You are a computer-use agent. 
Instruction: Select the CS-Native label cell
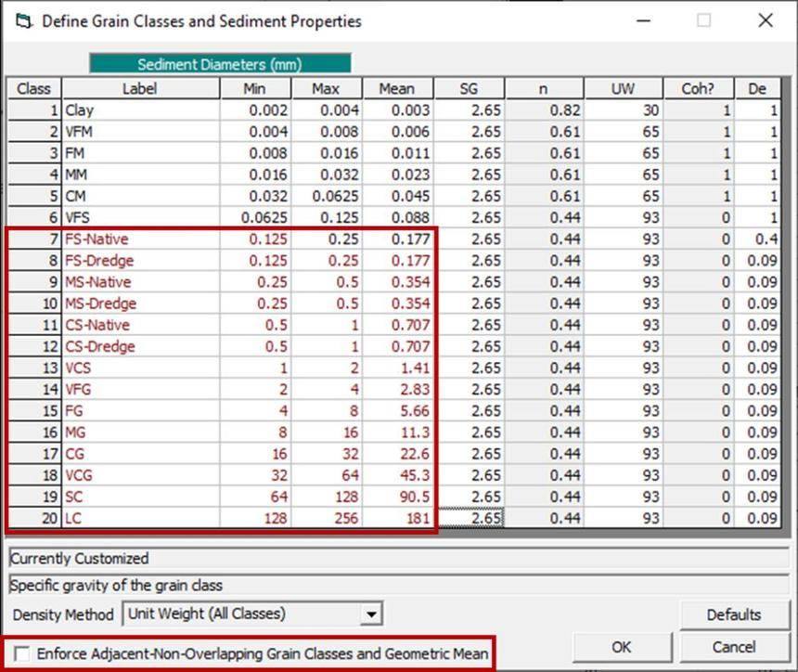click(x=140, y=325)
